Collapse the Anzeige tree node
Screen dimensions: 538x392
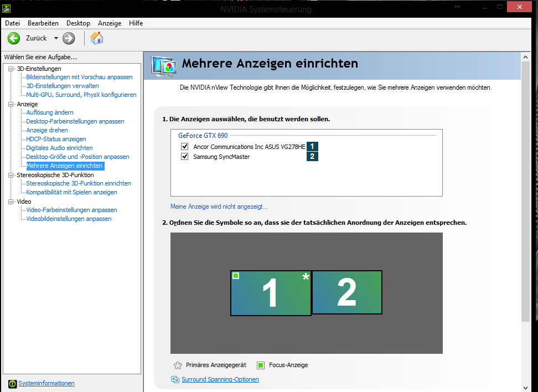point(11,104)
